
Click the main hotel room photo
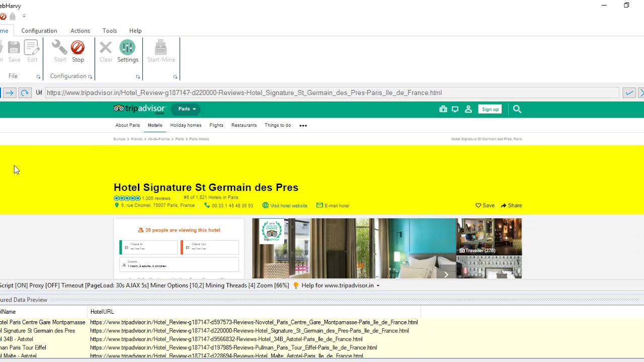(x=354, y=248)
